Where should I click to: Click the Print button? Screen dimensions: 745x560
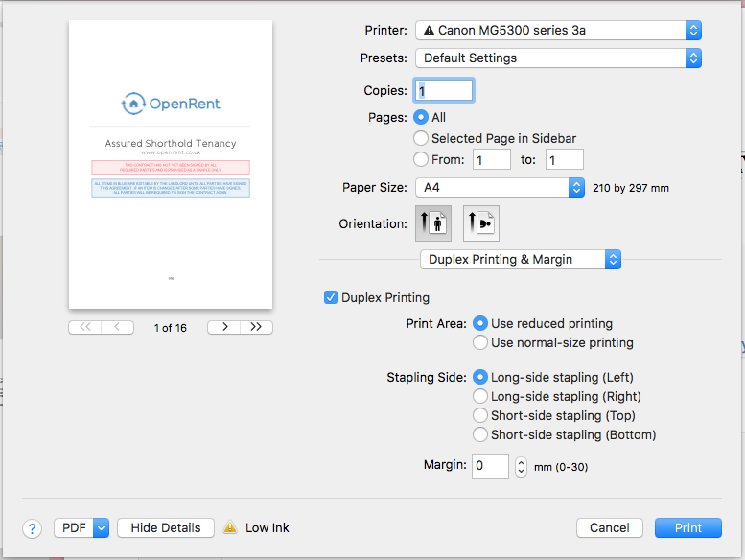pos(687,527)
